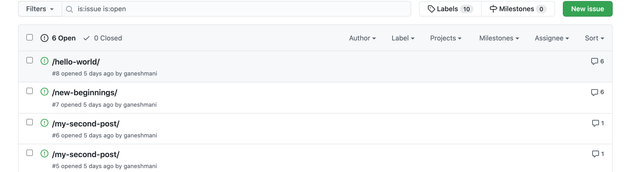
Task: Select the /new-beginnings/ issue checkbox
Action: coord(30,91)
